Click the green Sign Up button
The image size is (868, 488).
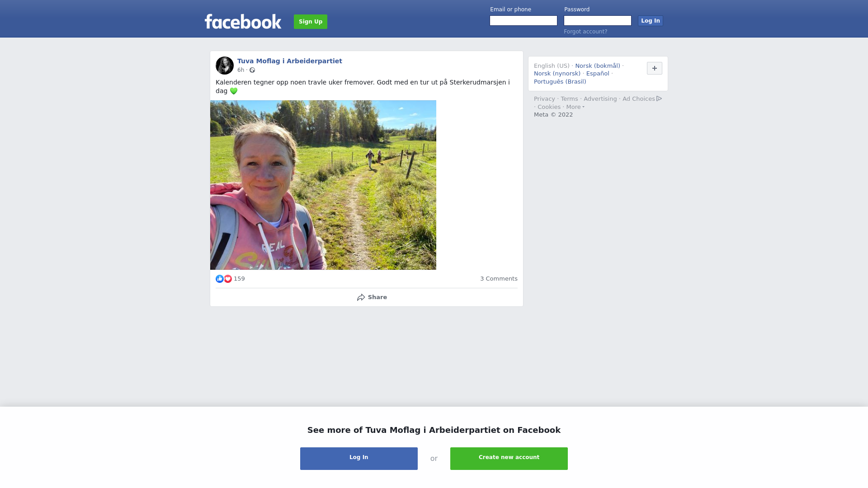coord(311,22)
